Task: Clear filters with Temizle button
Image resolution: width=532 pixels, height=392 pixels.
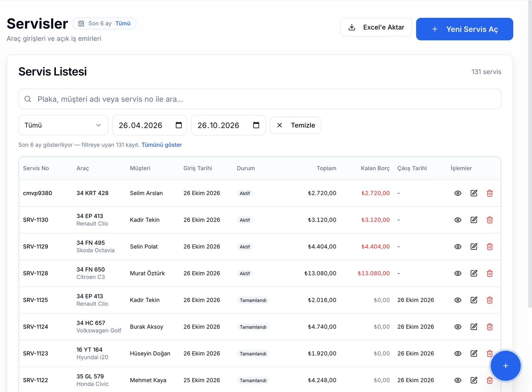Action: point(296,125)
